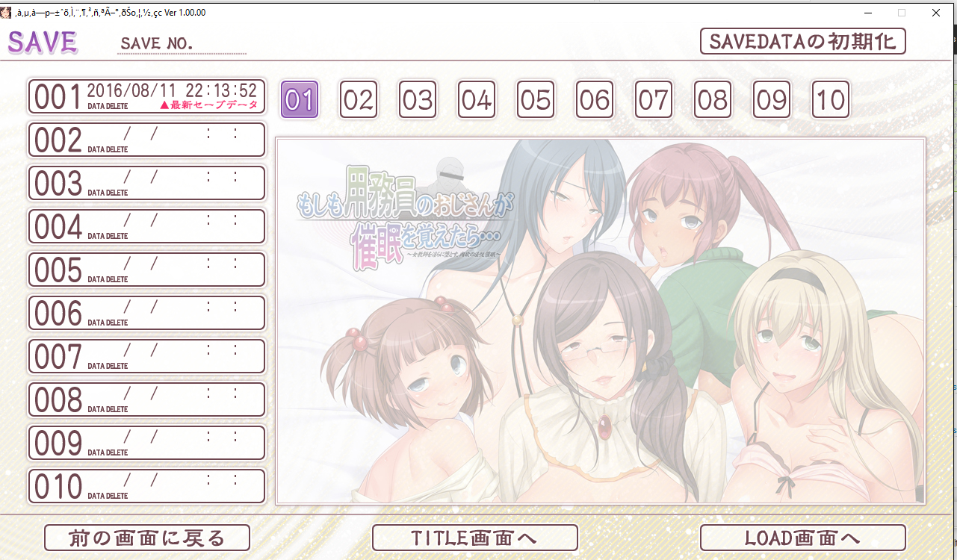The image size is (957, 560).
Task: Select empty save slot 004
Action: (x=146, y=226)
